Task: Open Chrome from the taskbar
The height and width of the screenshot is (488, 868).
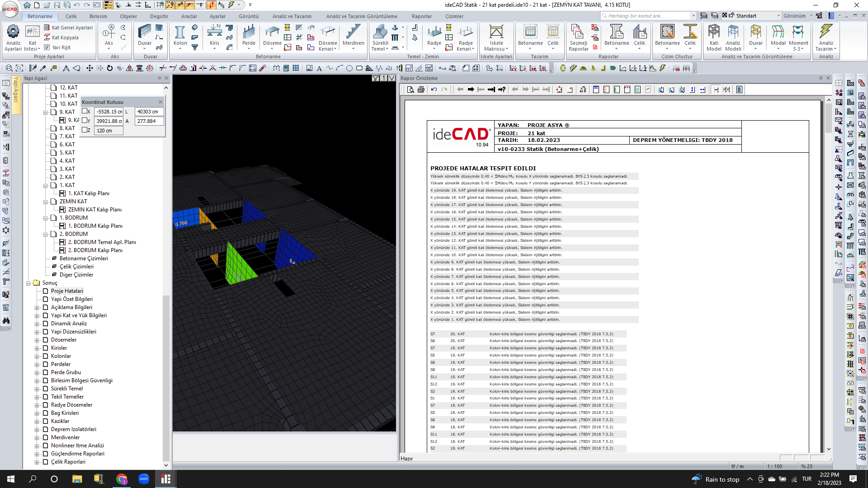Action: [x=122, y=479]
